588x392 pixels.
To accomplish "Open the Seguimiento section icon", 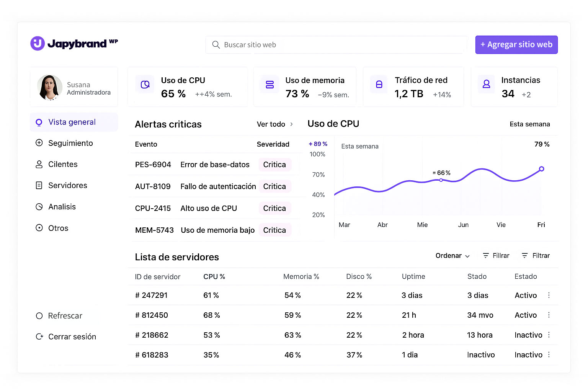I will (39, 143).
